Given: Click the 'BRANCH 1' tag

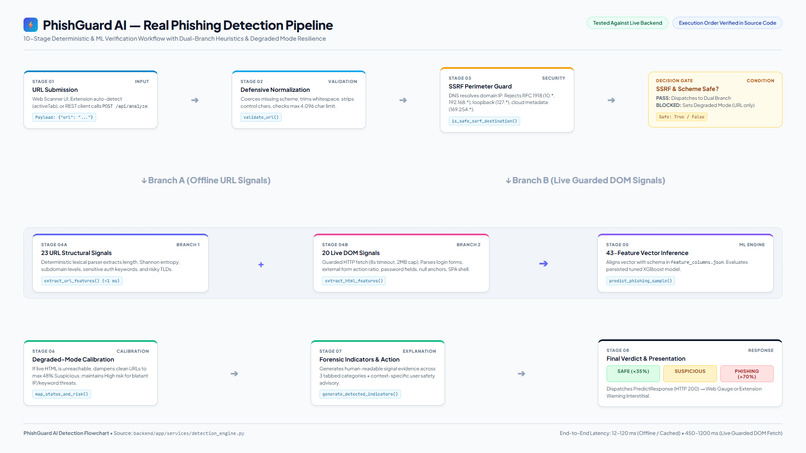Looking at the screenshot, I should (188, 245).
